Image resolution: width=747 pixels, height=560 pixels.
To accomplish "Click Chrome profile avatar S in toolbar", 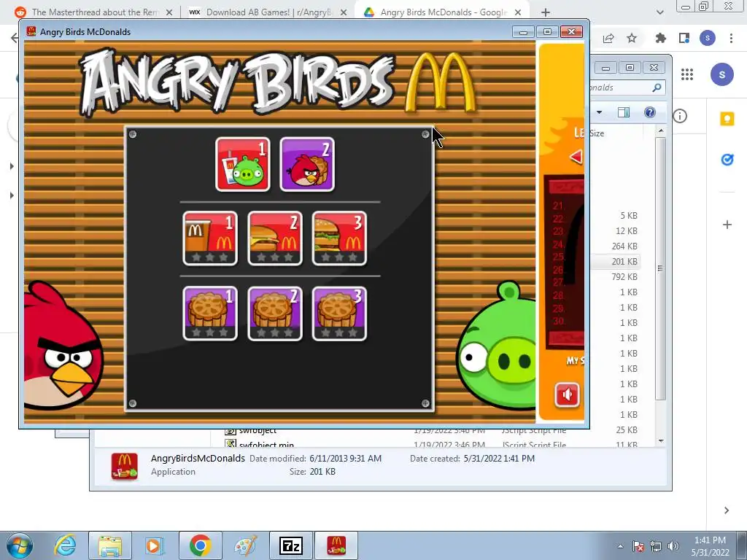I will click(708, 38).
